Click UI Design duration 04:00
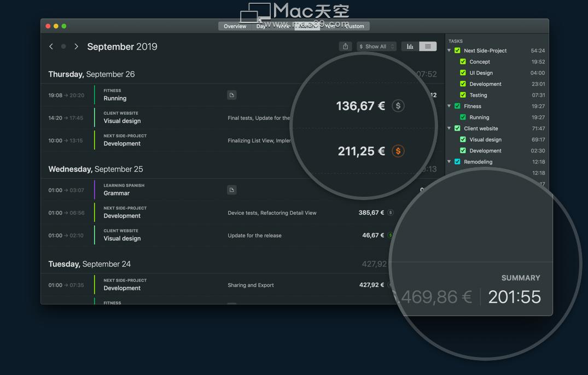 pos(537,73)
